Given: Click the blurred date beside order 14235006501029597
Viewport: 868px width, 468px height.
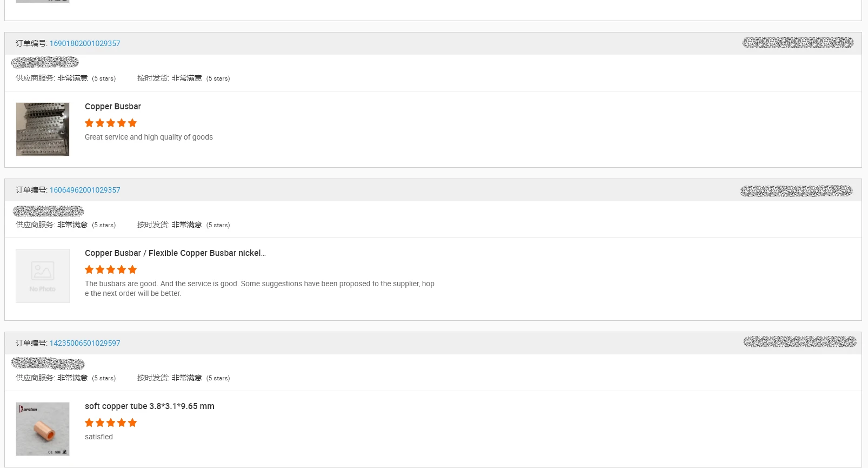Looking at the screenshot, I should [x=800, y=341].
